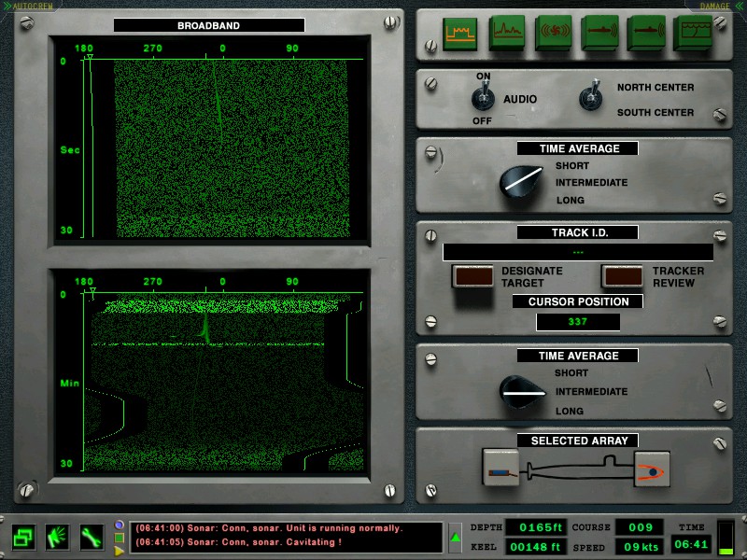Click the 'Cavitating !' sonar message line
747x560 pixels.
239,542
